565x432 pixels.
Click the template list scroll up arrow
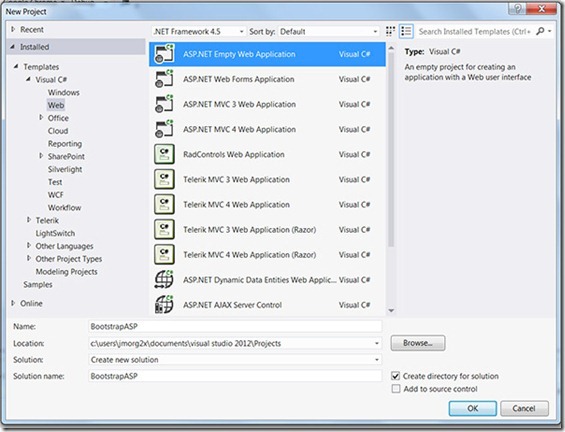pyautogui.click(x=391, y=48)
